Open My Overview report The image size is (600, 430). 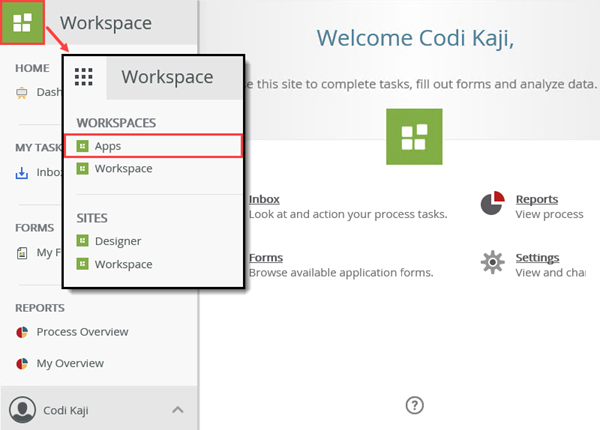point(70,363)
